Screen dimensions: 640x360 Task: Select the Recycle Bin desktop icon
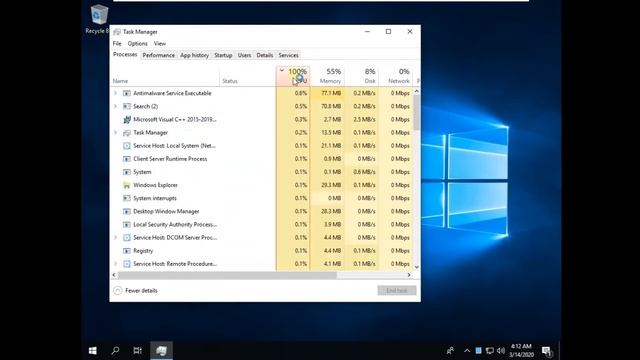tap(98, 19)
